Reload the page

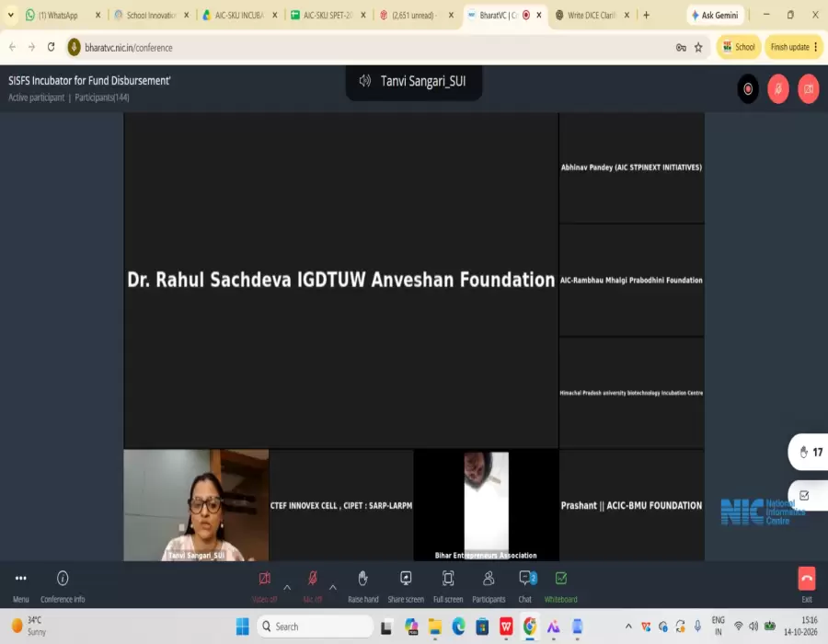(x=51, y=47)
